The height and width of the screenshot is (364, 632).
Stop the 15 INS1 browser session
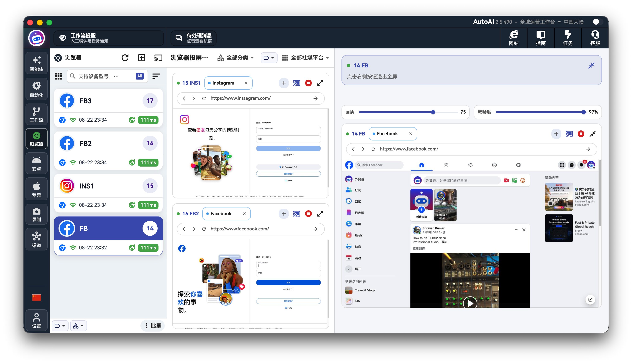click(x=308, y=83)
